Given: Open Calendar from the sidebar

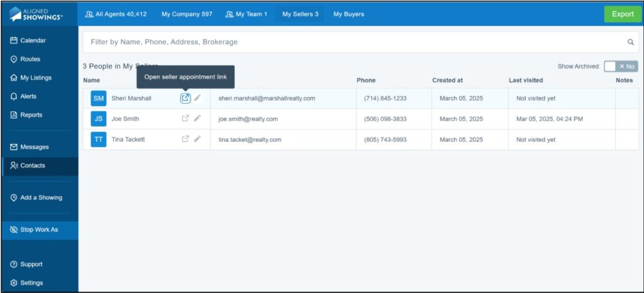Looking at the screenshot, I should click(x=33, y=40).
